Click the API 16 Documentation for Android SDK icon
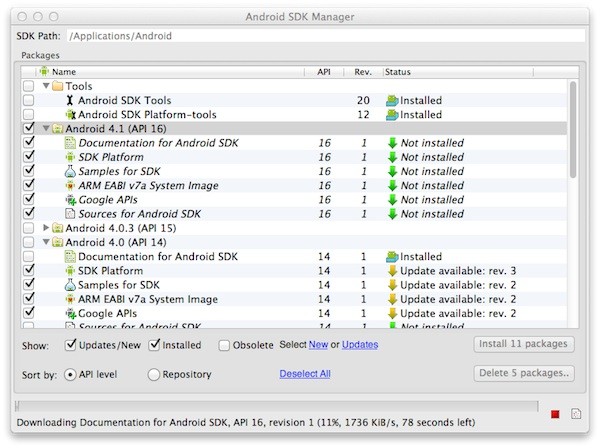Viewport: 600px width, 448px height. click(70, 143)
